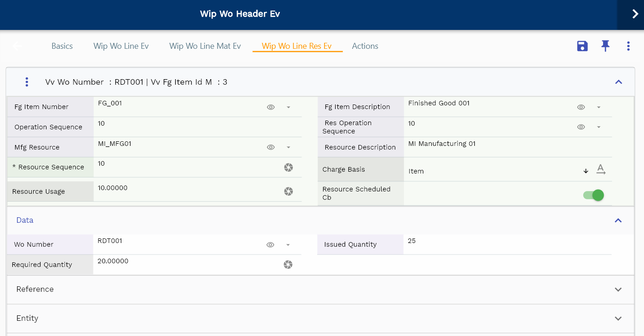Expand the side panel with the right chevron
The height and width of the screenshot is (336, 644).
635,14
